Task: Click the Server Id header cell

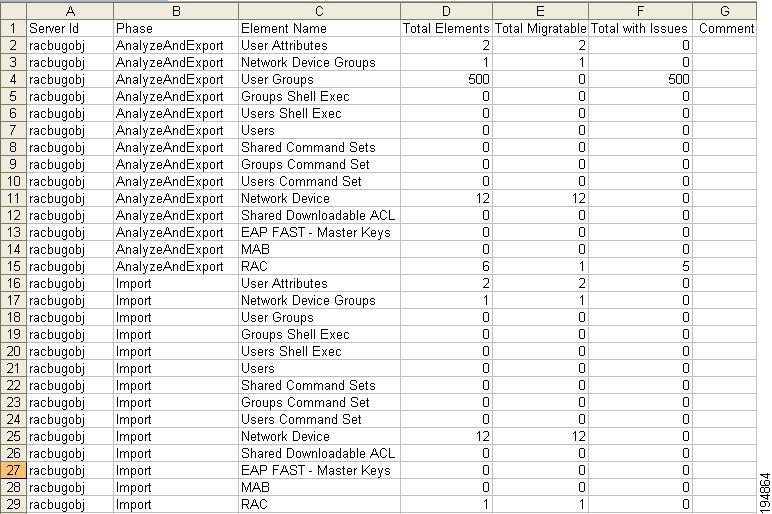Action: (x=70, y=28)
